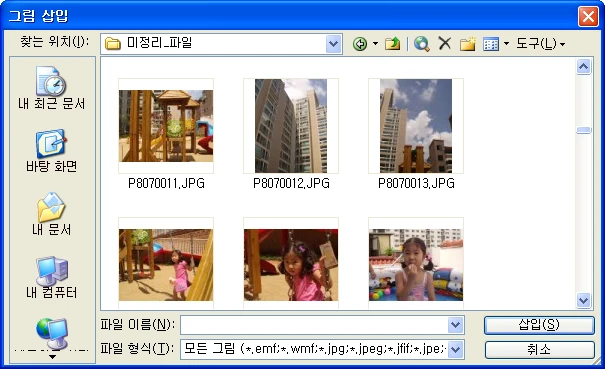
Task: Open the 파일 이름 dropdown arrow
Action: pyautogui.click(x=455, y=325)
